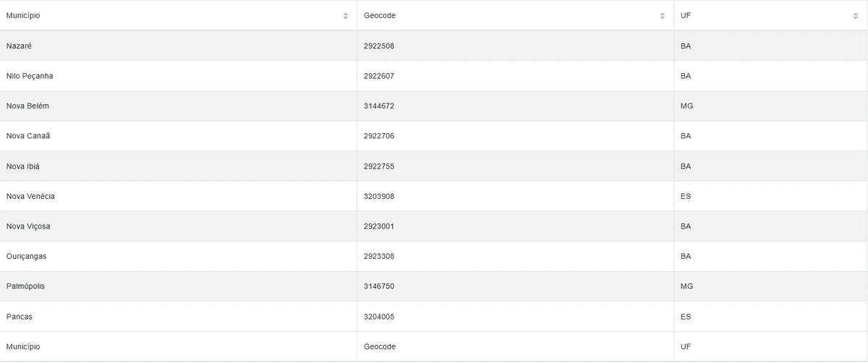Click the ES state cell for Pancas
Viewport: 868px width, 363px height.
coord(686,317)
